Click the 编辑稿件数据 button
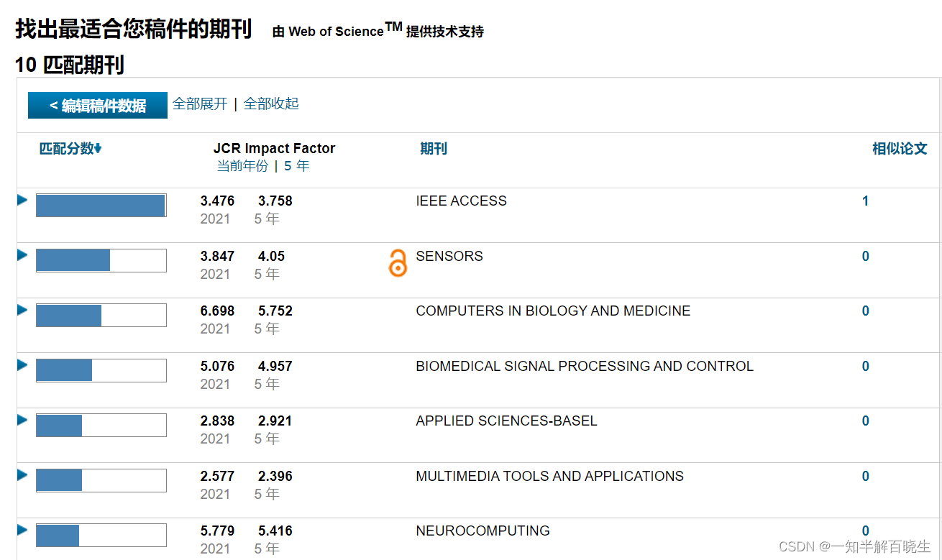 coord(98,106)
